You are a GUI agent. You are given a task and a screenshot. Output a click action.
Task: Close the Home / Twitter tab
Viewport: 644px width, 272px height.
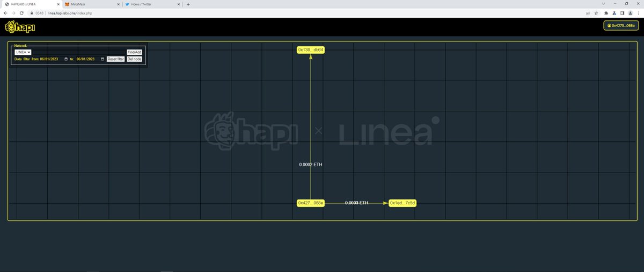pyautogui.click(x=179, y=4)
